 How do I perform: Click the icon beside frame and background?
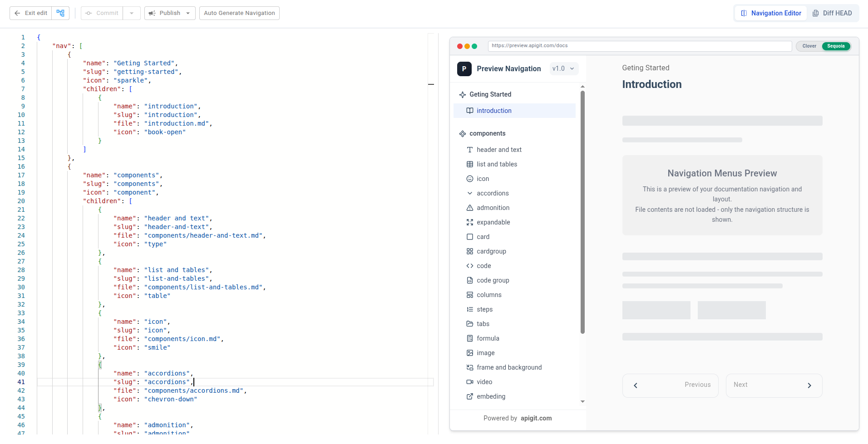tap(470, 367)
